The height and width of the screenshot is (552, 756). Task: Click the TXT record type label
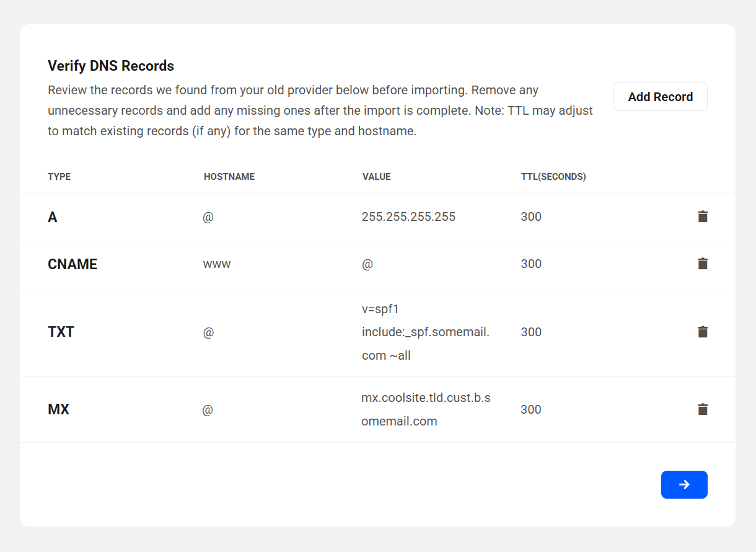tap(61, 332)
